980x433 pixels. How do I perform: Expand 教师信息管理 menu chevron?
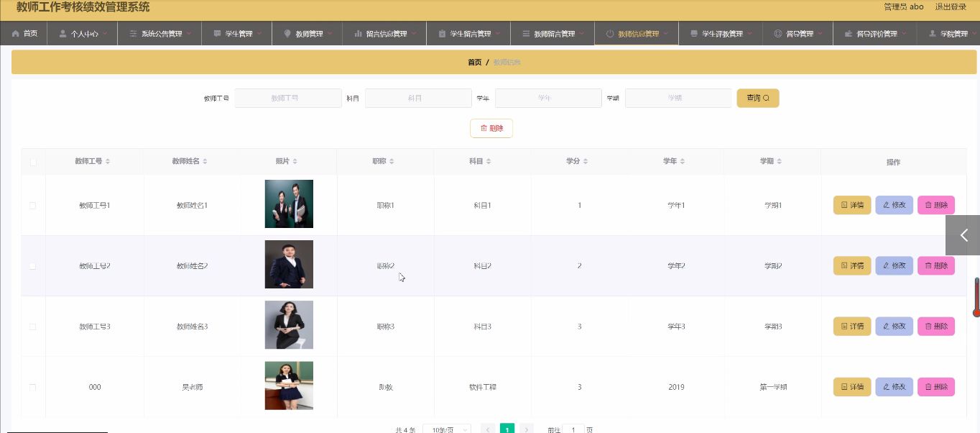pos(666,33)
